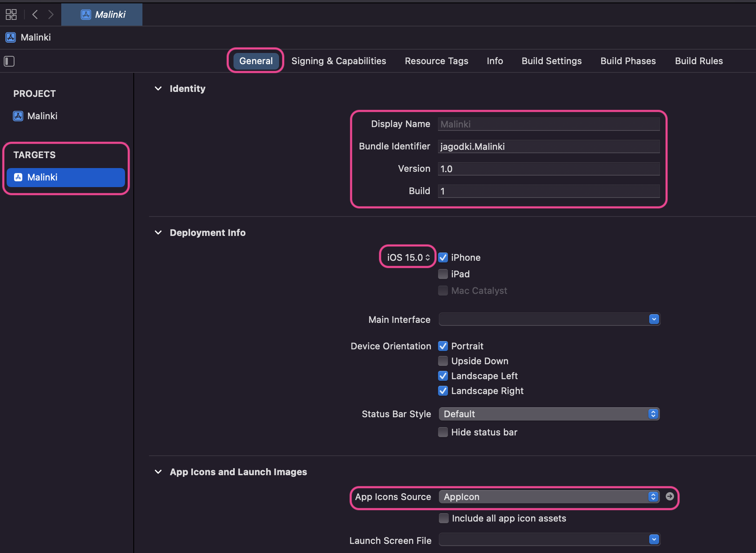Select Malinki under TARGETS
The height and width of the screenshot is (553, 756).
(x=66, y=177)
